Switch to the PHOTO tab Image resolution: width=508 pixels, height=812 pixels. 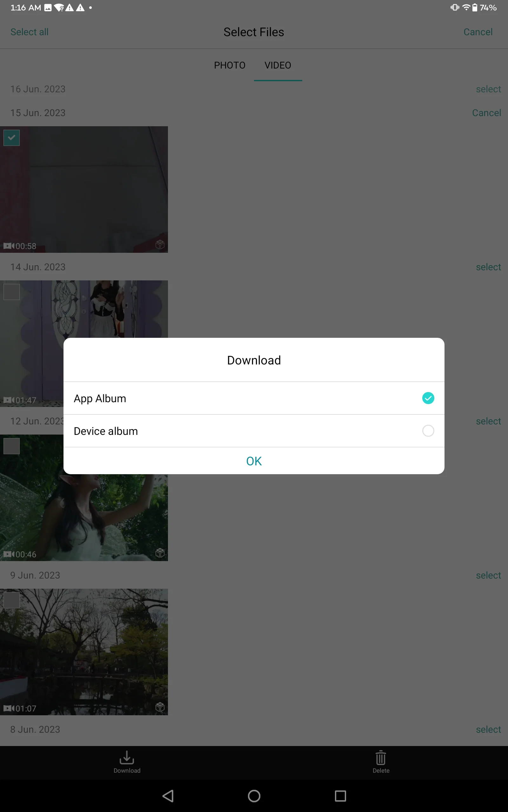230,65
